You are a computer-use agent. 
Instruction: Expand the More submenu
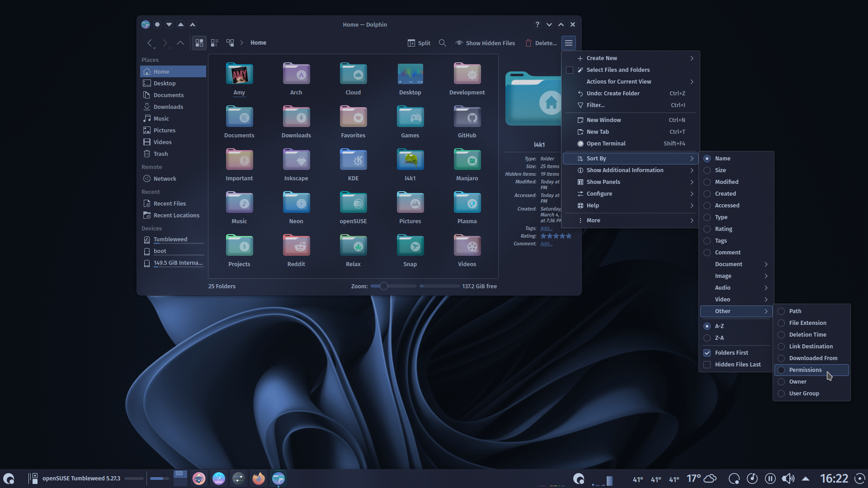[x=630, y=221]
